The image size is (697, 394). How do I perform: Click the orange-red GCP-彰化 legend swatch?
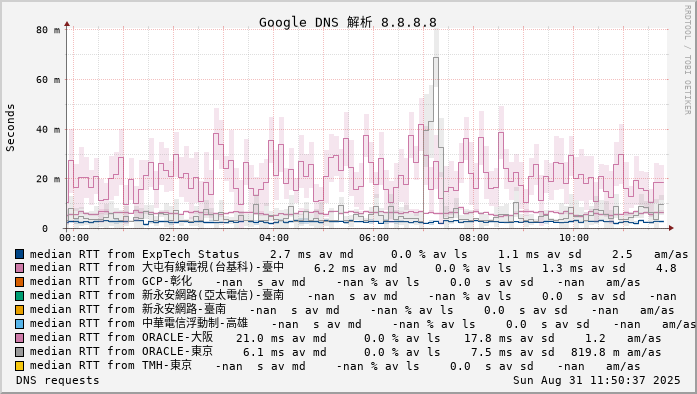pos(20,282)
